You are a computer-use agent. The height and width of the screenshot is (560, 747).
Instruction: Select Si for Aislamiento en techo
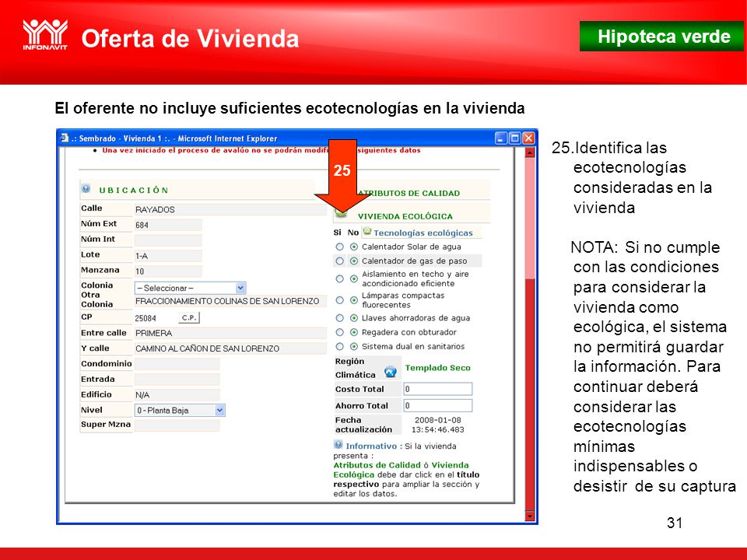[x=339, y=278]
